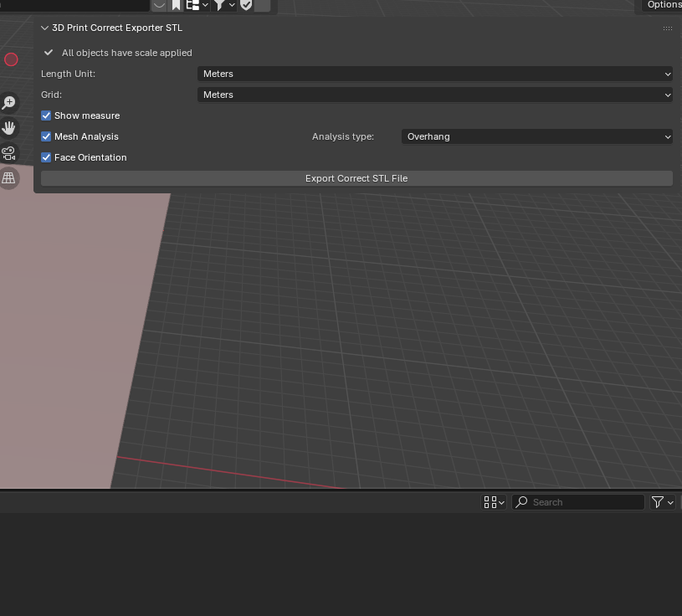The width and height of the screenshot is (682, 616).
Task: Click the 'All objects have scale applied' text
Action: click(x=127, y=53)
